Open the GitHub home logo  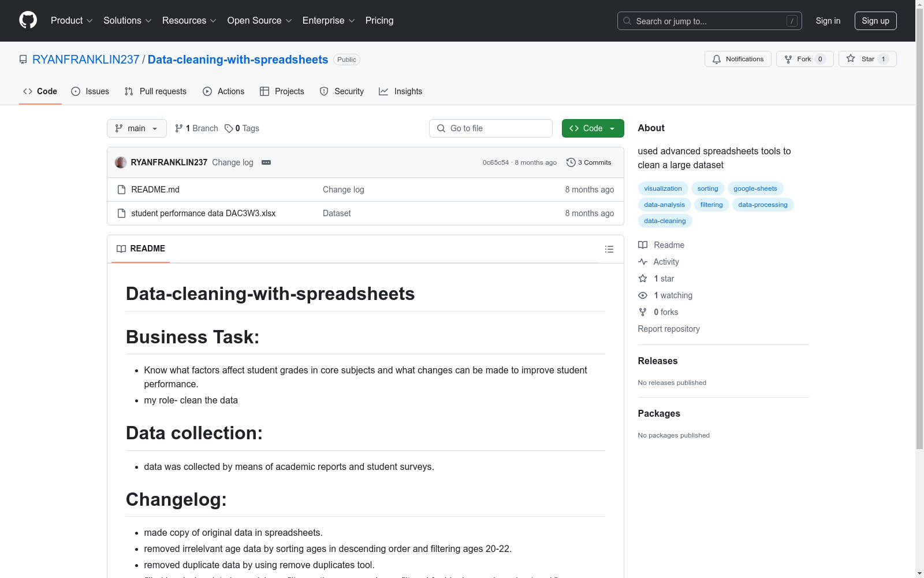28,20
